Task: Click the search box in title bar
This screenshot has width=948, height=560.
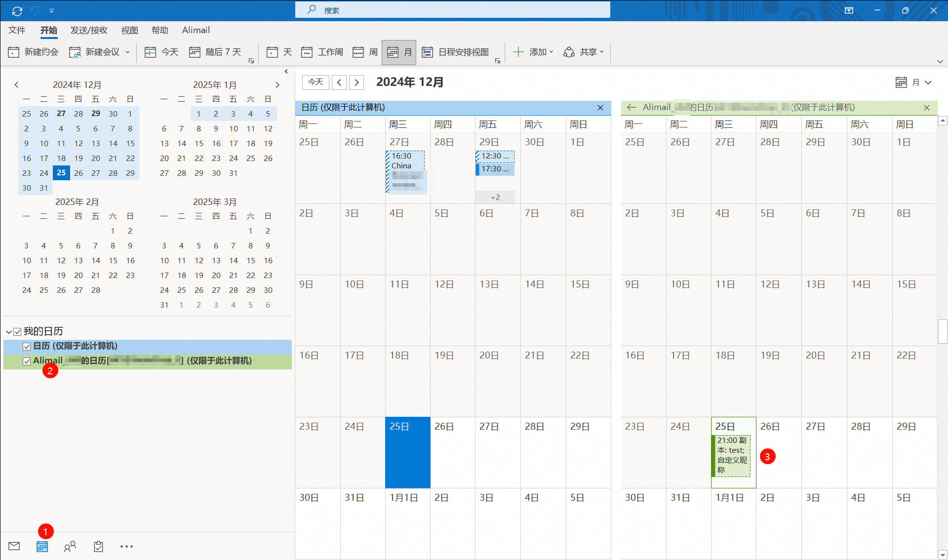Action: (x=452, y=10)
